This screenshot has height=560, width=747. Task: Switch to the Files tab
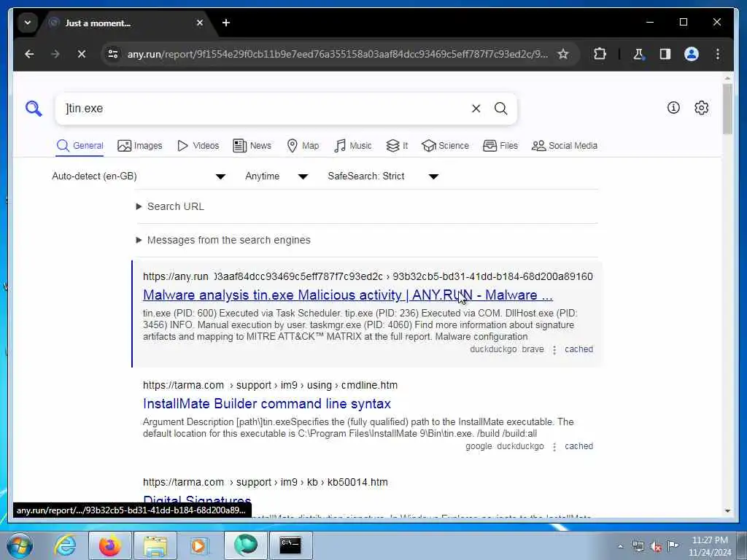pyautogui.click(x=500, y=146)
